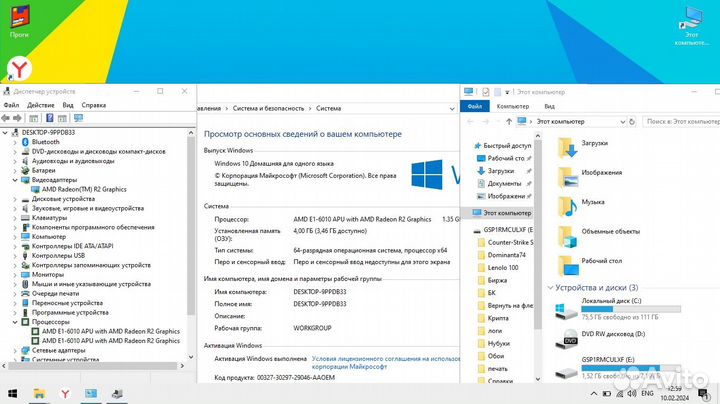Collapse the Устройства и диски section
Image resolution: width=720 pixels, height=404 pixels.
552,288
